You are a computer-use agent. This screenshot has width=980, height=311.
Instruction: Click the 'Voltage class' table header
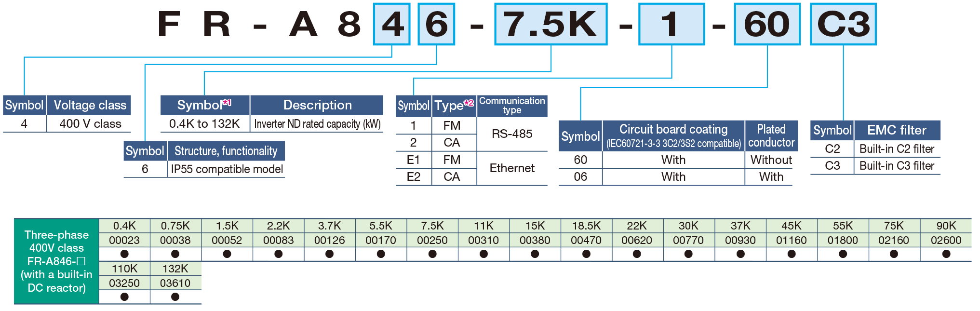(90, 105)
